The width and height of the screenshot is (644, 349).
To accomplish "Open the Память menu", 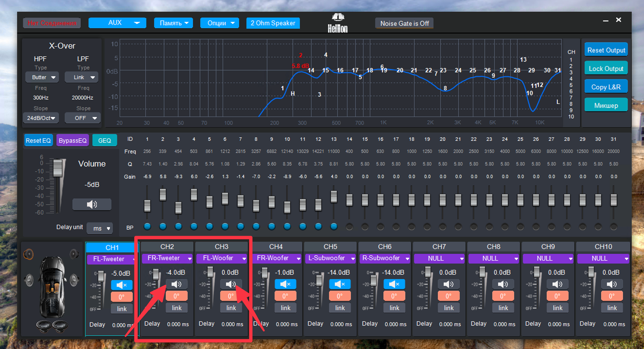I will tap(174, 23).
